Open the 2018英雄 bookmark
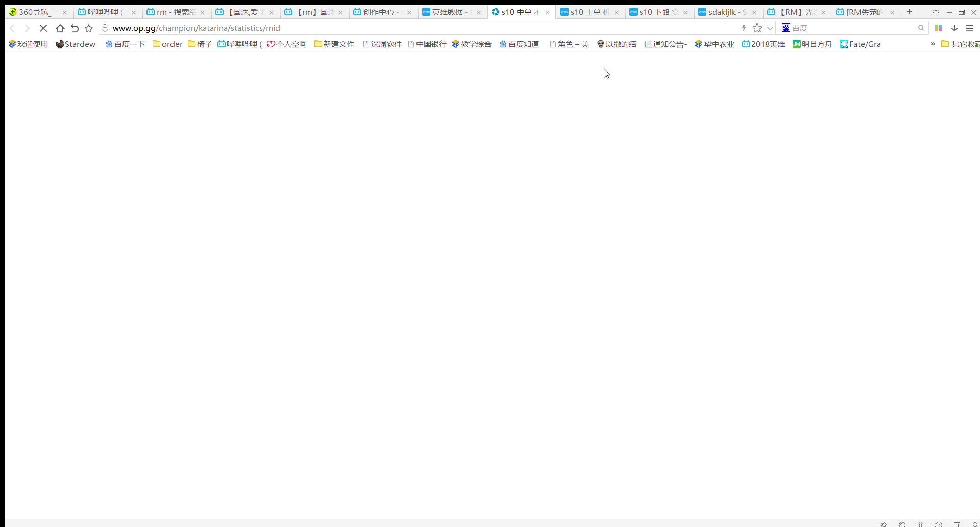 pos(764,44)
